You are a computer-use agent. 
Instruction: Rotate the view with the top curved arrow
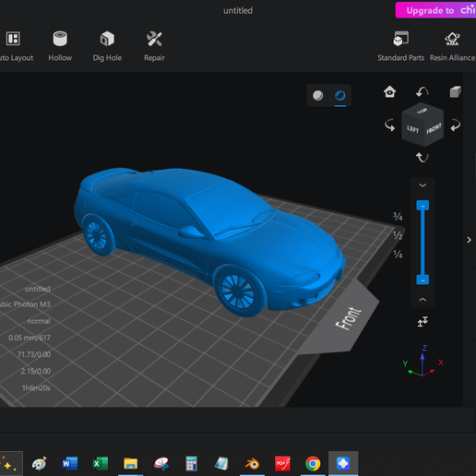422,91
